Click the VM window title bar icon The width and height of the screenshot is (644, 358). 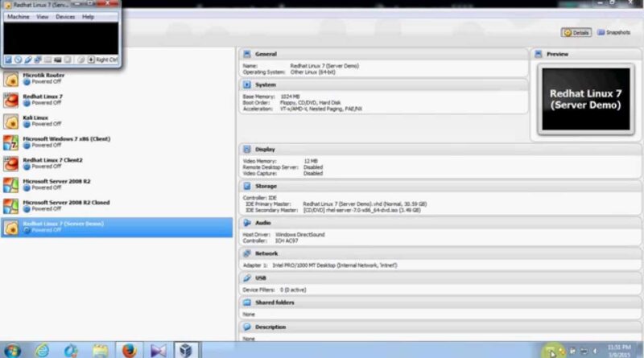[x=8, y=5]
